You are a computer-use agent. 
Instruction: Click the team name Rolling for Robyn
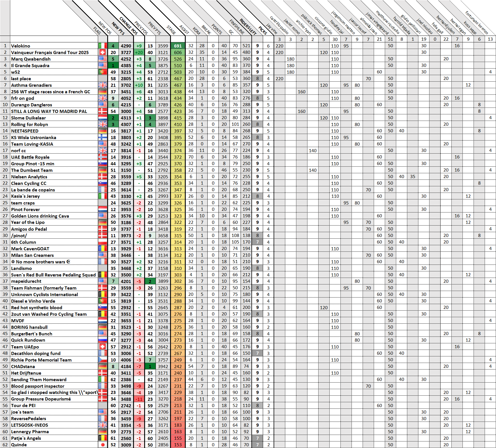30,125
